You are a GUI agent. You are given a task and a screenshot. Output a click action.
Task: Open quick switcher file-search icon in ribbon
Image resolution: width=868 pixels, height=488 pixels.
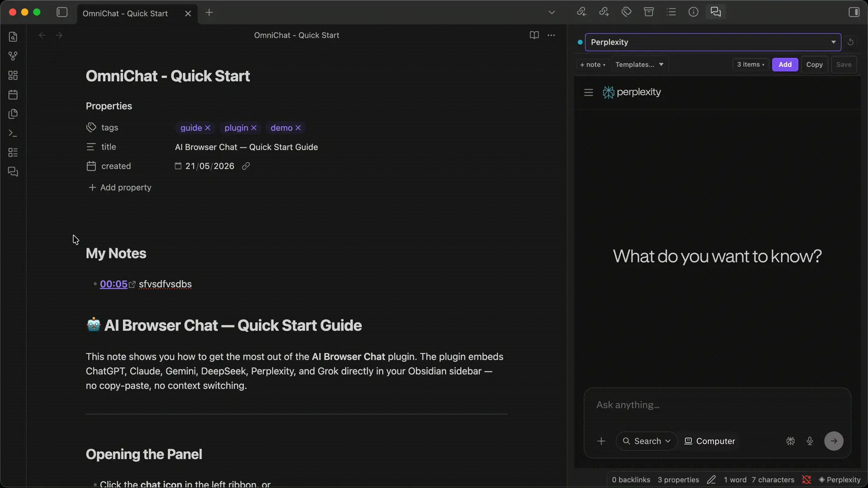[13, 37]
